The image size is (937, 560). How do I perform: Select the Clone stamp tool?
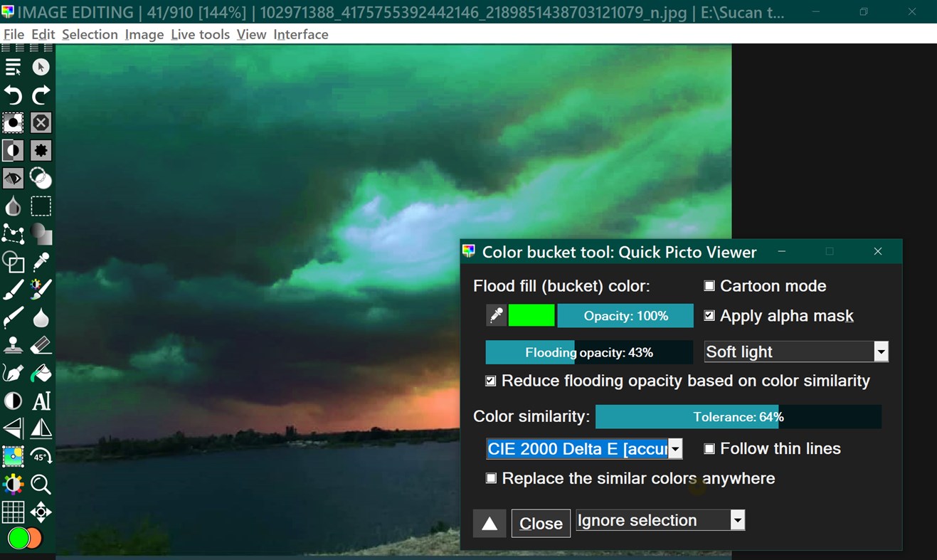[13, 345]
